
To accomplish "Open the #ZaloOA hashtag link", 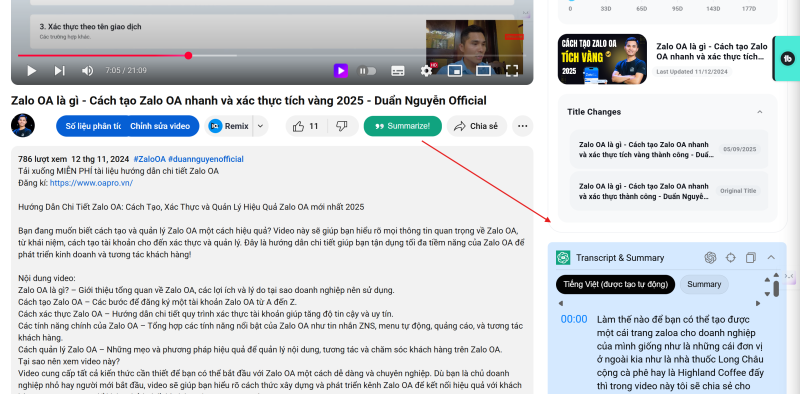I will [x=148, y=159].
